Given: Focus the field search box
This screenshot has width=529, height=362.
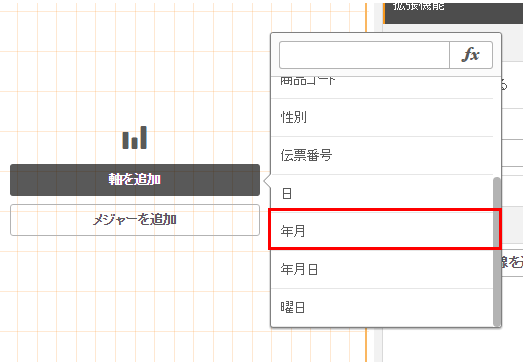Looking at the screenshot, I should pyautogui.click(x=364, y=55).
